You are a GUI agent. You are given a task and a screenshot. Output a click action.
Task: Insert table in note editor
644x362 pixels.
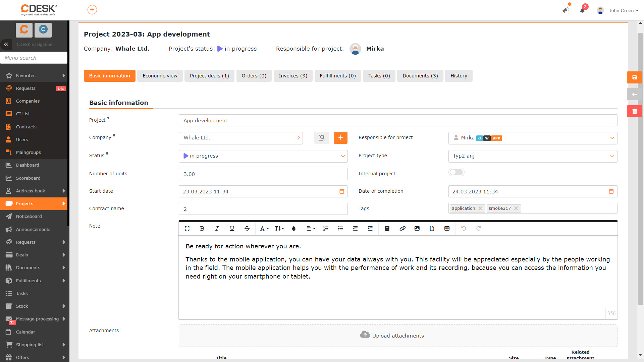(x=447, y=229)
